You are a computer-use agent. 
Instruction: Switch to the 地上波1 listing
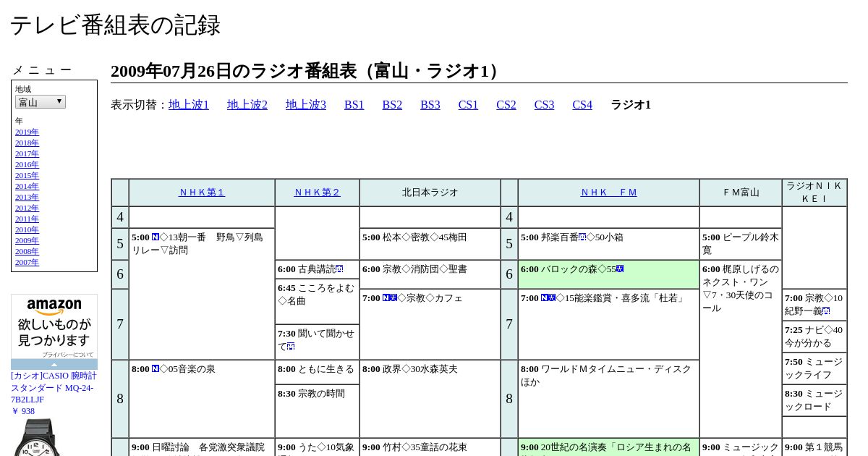point(189,105)
